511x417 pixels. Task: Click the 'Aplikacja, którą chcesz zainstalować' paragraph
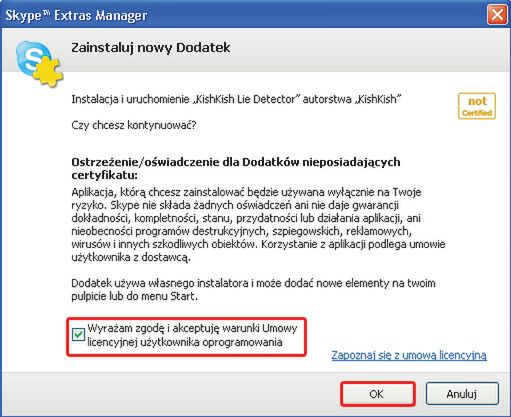(258, 225)
